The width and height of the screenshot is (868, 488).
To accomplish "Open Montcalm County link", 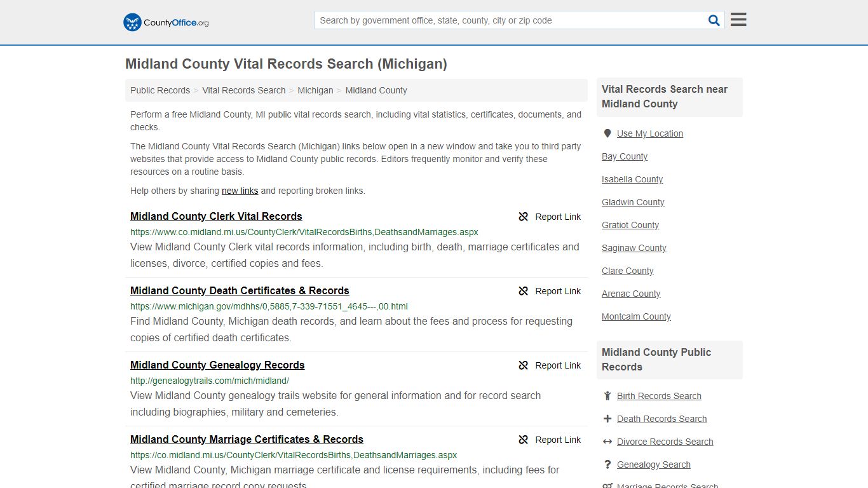I will click(x=636, y=316).
